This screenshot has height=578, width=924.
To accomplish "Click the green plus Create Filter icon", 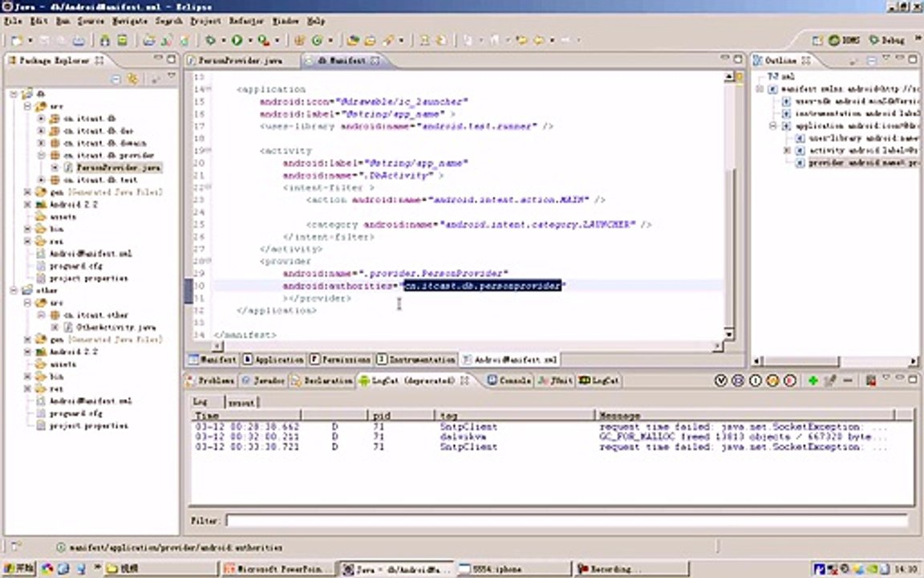I will click(813, 381).
